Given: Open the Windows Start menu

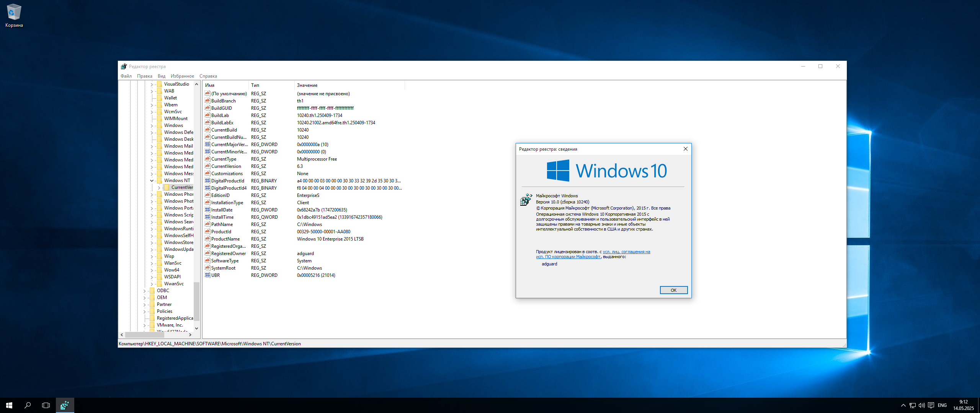Looking at the screenshot, I should [x=9, y=405].
